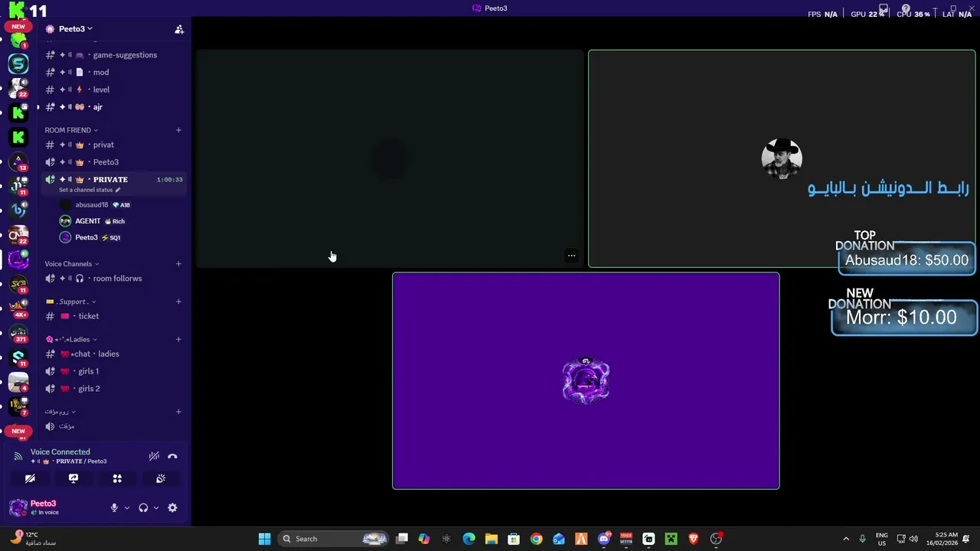Viewport: 980px width, 551px height.
Task: Join the Peeto3 voice channel
Action: coord(114,162)
